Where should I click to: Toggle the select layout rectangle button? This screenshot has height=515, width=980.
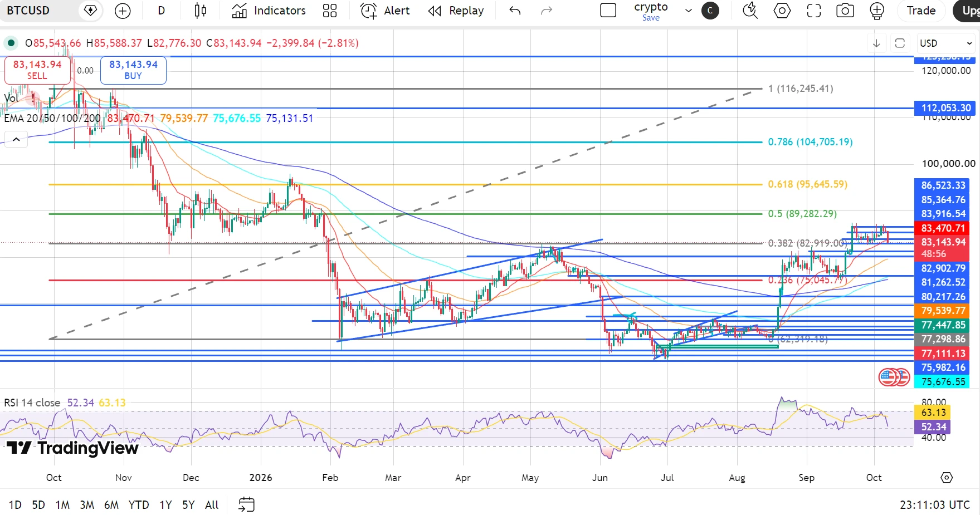click(608, 11)
